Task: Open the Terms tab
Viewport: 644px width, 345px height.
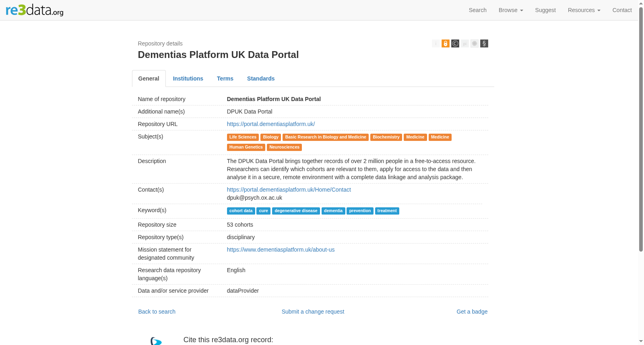Action: click(225, 79)
